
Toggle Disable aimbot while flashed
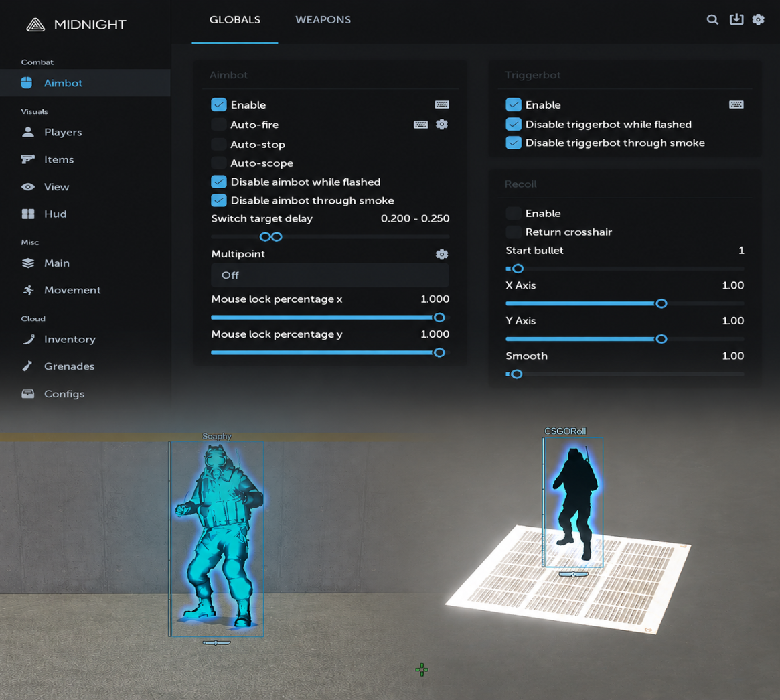(x=218, y=182)
